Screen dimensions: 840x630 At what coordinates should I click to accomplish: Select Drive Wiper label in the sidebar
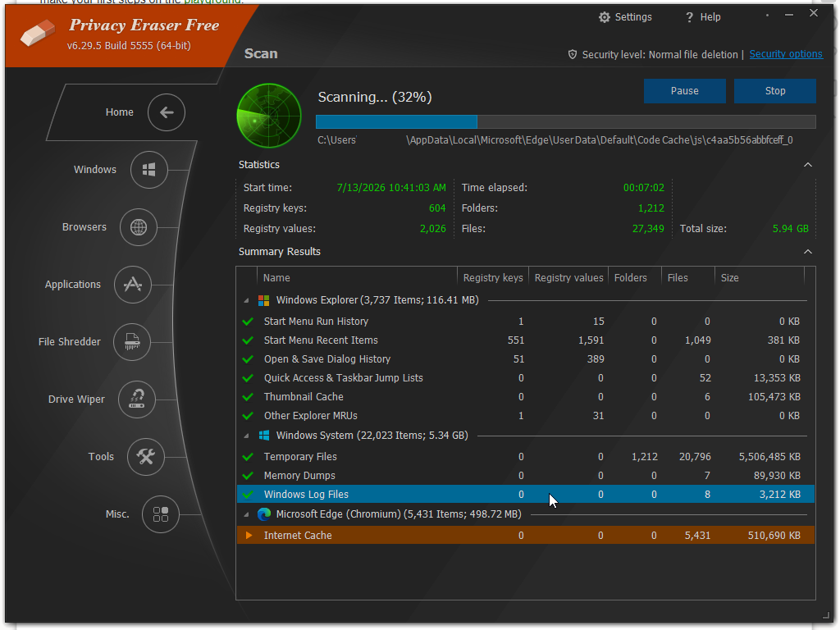click(x=76, y=399)
